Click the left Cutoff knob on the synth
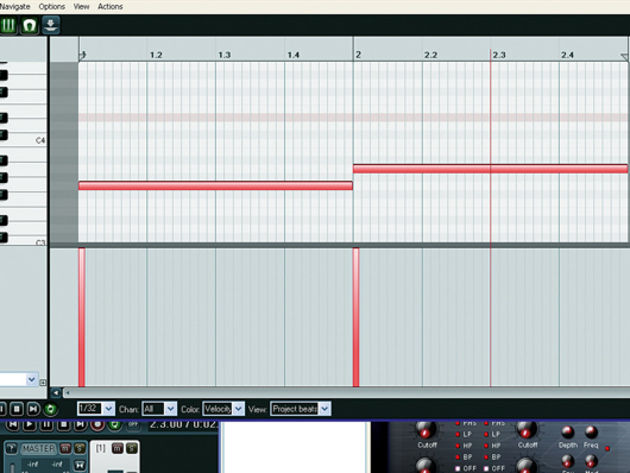Viewport: 630px width, 473px height. point(425,430)
